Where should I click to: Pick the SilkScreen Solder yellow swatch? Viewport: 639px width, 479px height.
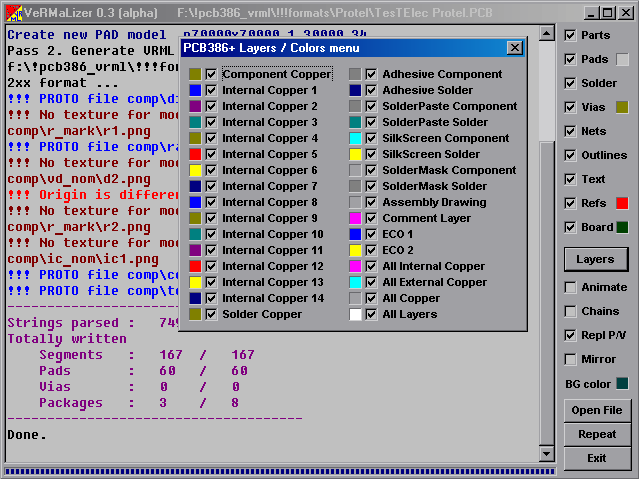pos(355,154)
